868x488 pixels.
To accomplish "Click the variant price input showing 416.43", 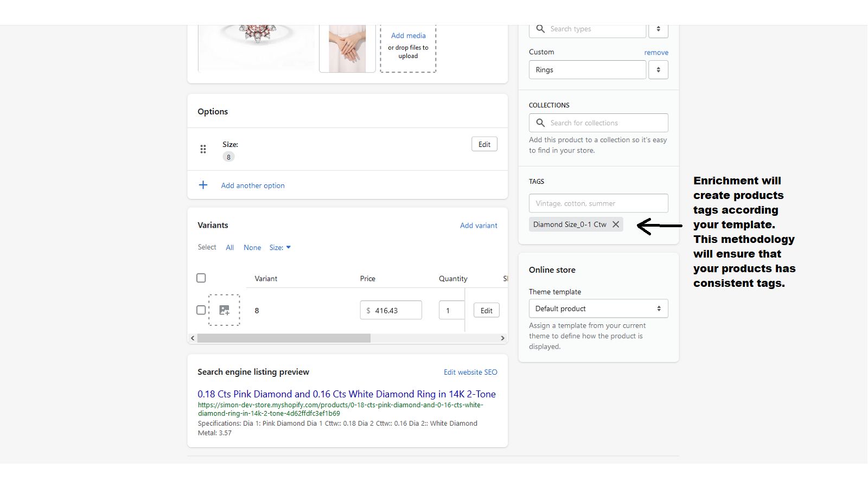I will coord(391,310).
